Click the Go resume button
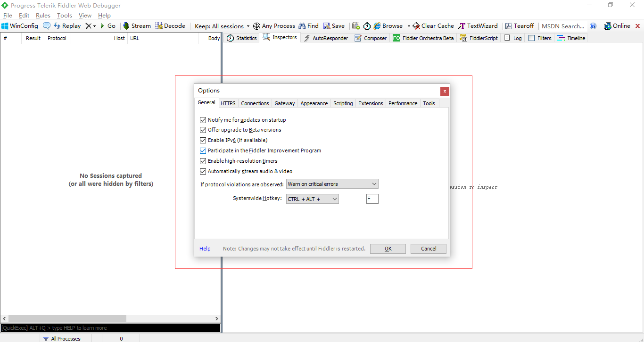Screen dimensions: 644x342 [107, 26]
